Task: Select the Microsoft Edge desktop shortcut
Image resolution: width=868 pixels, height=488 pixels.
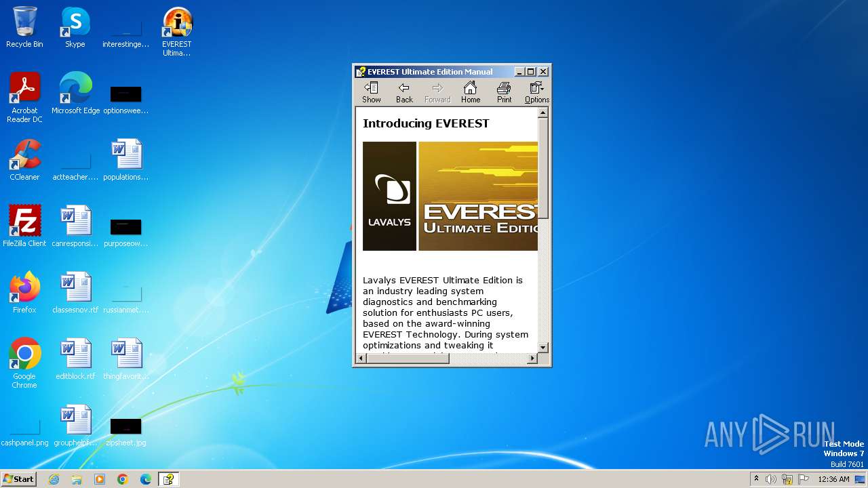Action: (75, 94)
